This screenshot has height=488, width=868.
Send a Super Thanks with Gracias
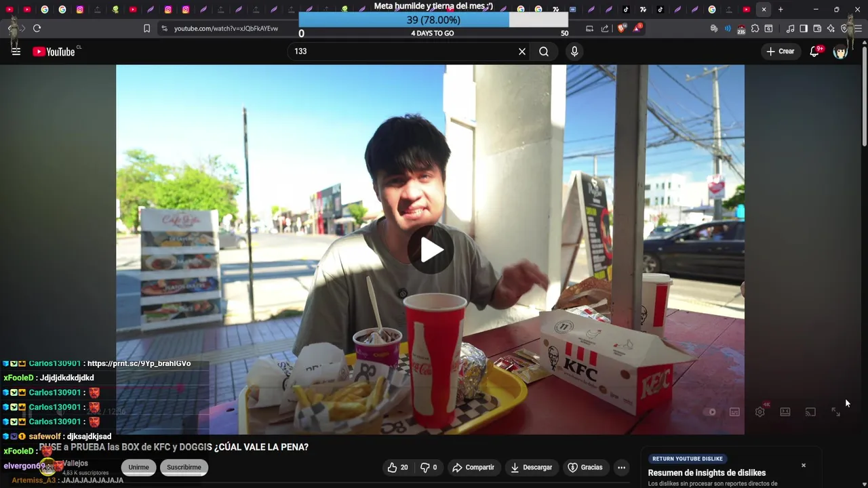pyautogui.click(x=585, y=468)
